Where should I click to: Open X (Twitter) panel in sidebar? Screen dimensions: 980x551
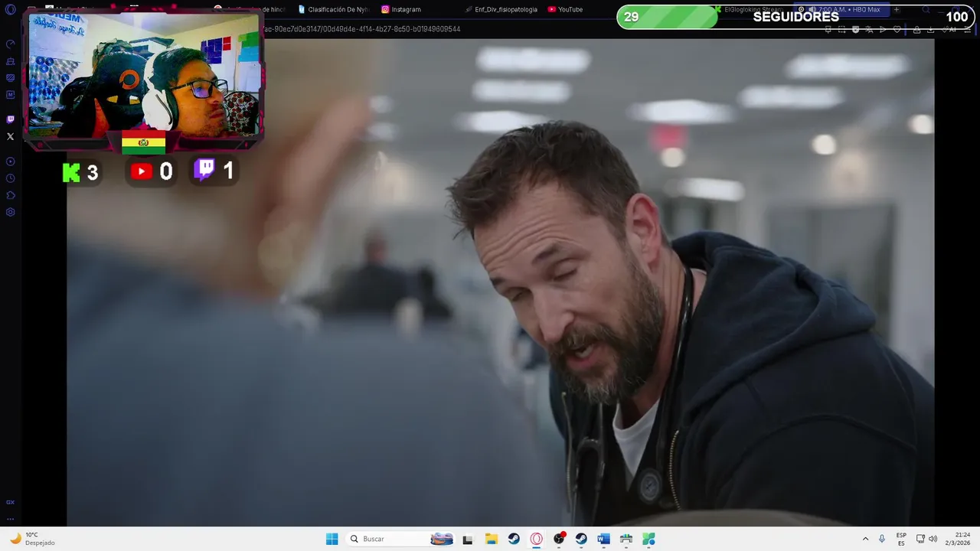coord(10,136)
